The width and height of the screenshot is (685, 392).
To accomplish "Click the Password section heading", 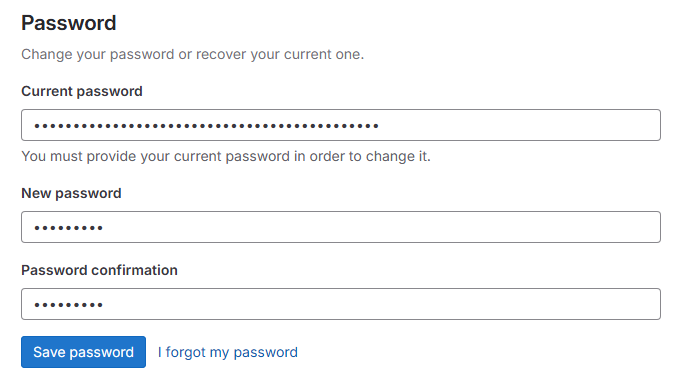I will coord(69,23).
